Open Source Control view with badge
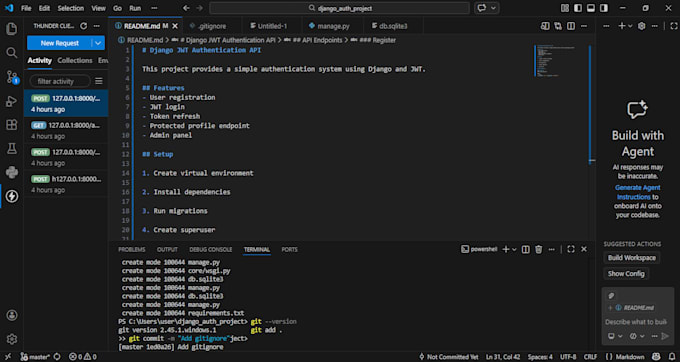 (x=12, y=77)
